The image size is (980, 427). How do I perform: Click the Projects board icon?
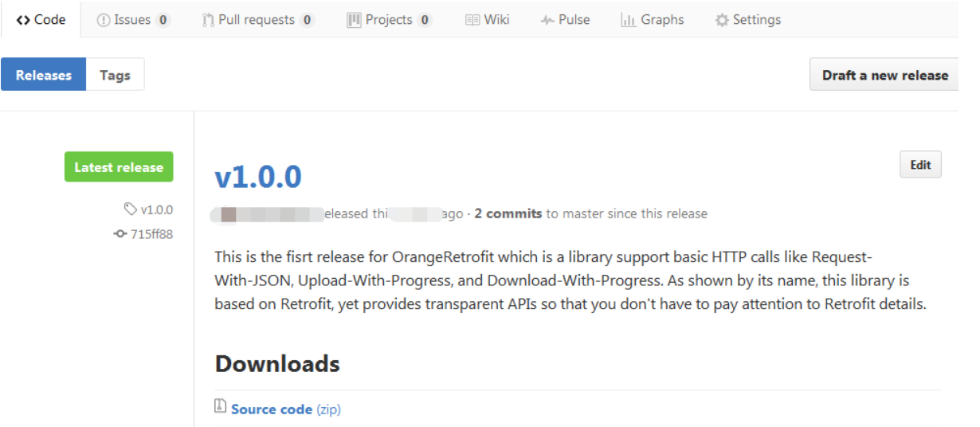click(x=354, y=21)
